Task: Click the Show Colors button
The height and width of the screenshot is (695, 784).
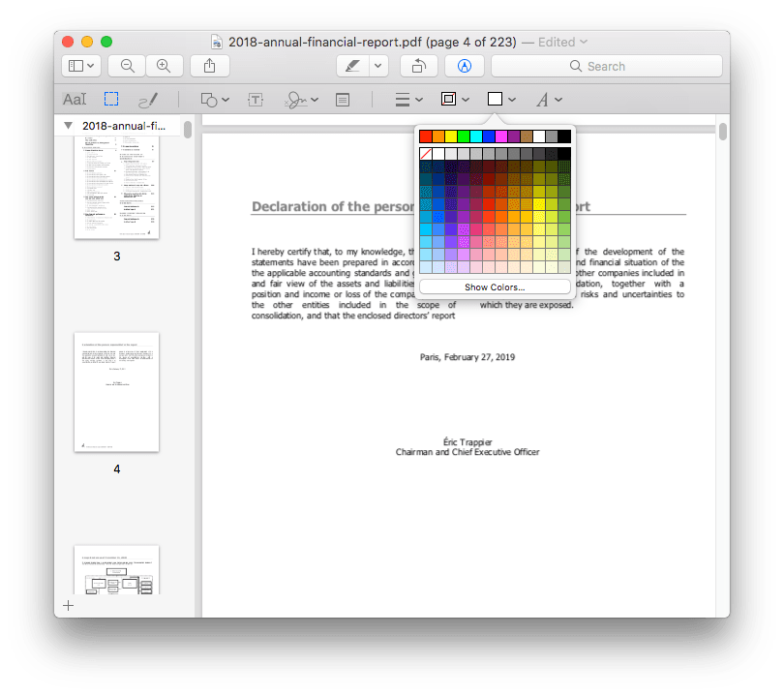Action: pyautogui.click(x=495, y=286)
